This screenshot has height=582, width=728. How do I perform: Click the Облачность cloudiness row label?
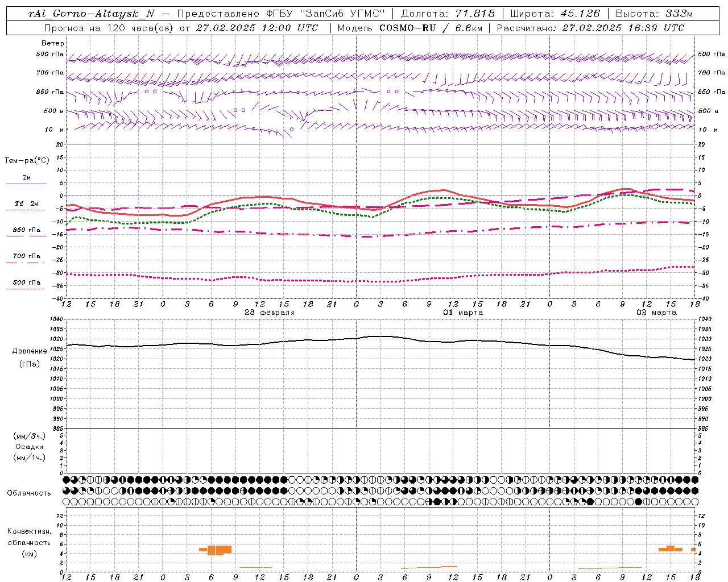[29, 493]
